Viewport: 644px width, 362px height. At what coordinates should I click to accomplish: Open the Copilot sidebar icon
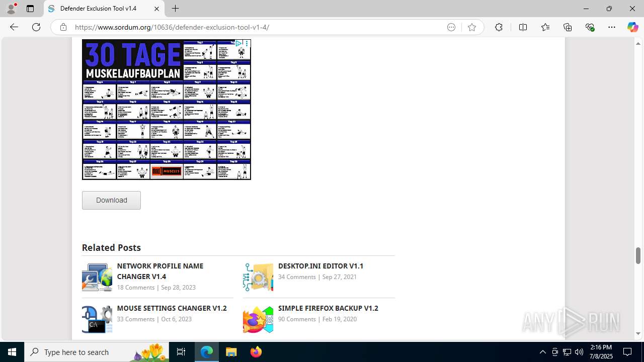[632, 27]
